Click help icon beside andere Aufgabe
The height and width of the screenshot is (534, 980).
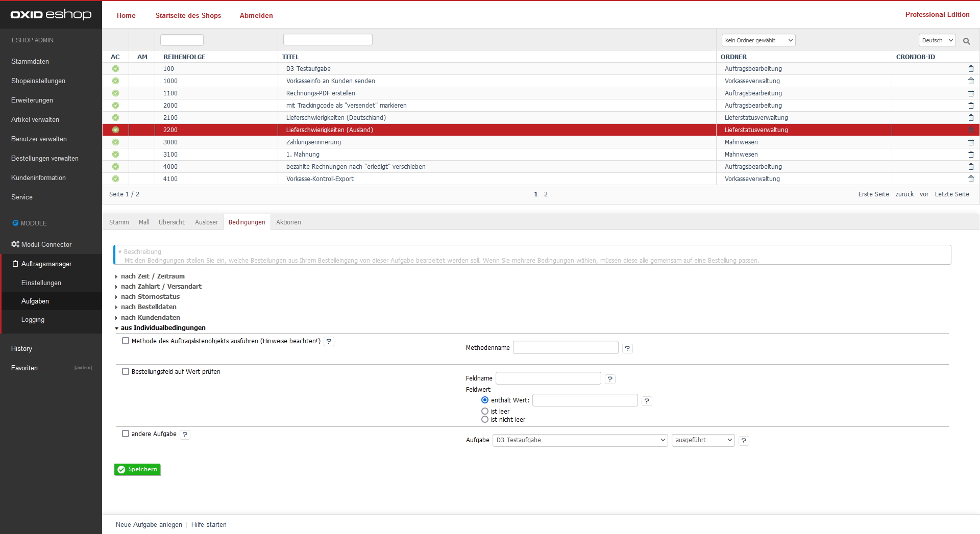pos(185,435)
